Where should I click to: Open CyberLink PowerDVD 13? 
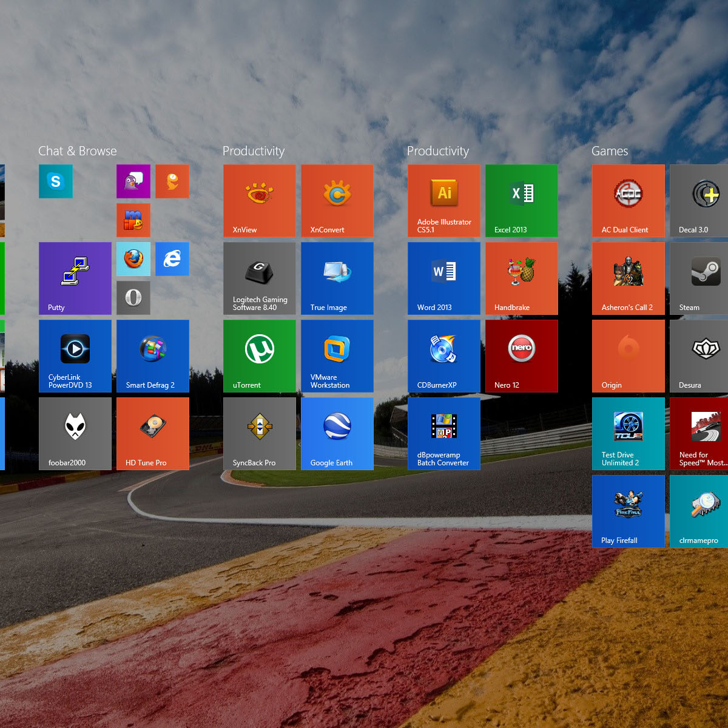75,356
